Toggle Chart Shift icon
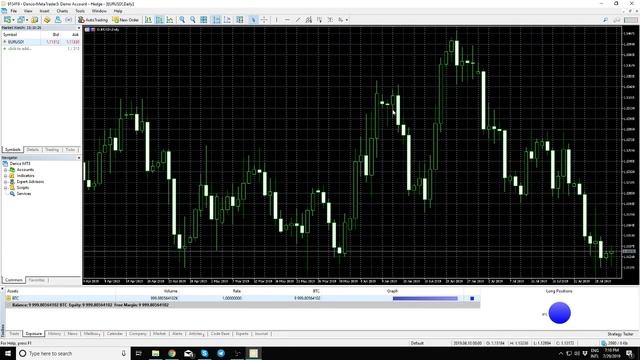 click(x=227, y=20)
